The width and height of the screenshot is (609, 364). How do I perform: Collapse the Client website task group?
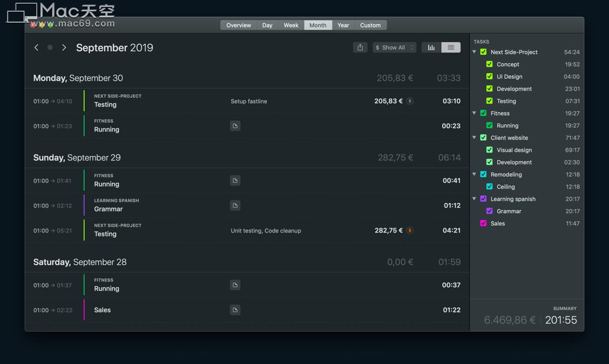474,138
